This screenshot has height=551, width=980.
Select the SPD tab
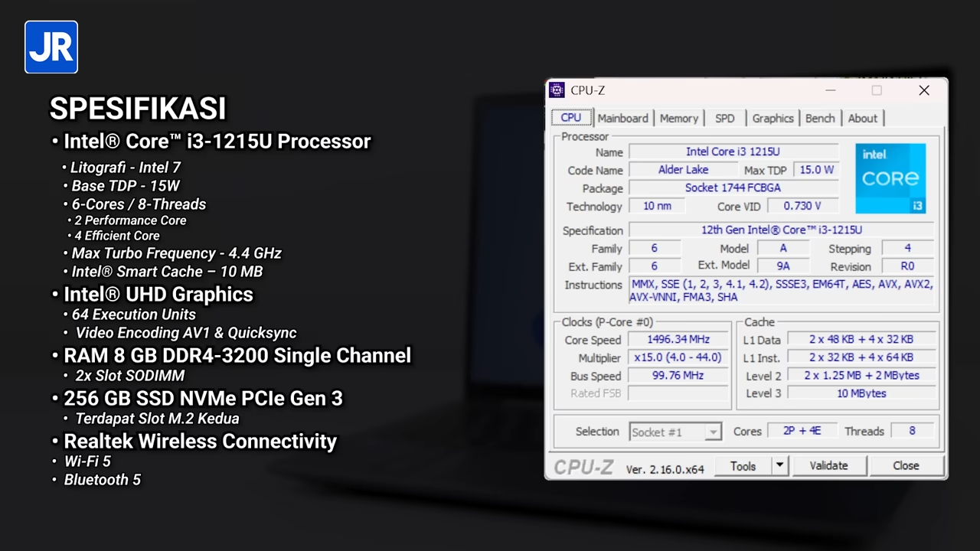click(724, 118)
